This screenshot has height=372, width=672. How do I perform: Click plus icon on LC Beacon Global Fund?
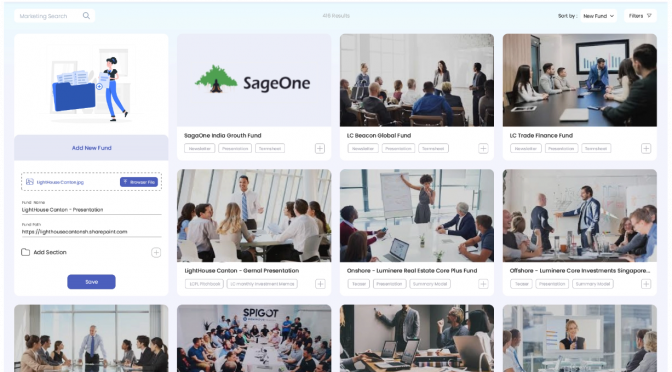483,149
